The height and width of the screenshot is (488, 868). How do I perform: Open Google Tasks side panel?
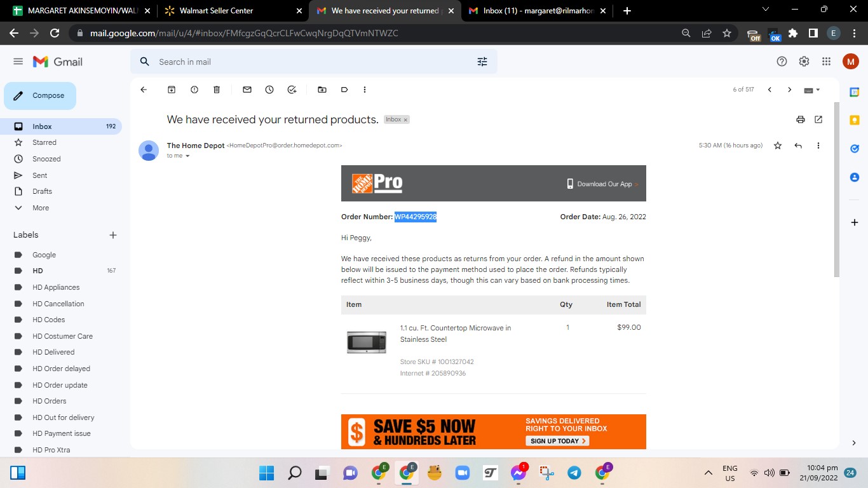pos(855,149)
